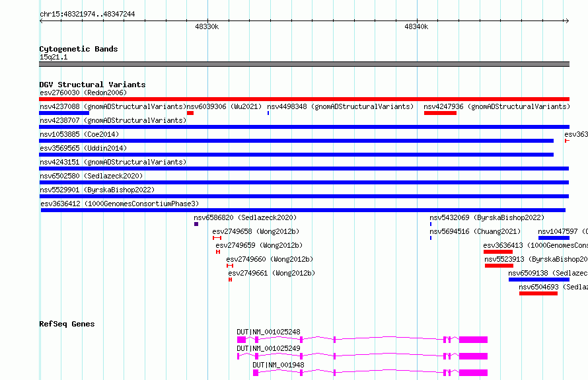Select the red esv2749660 variant glyph
Screen dimensions: 588x380
point(230,266)
